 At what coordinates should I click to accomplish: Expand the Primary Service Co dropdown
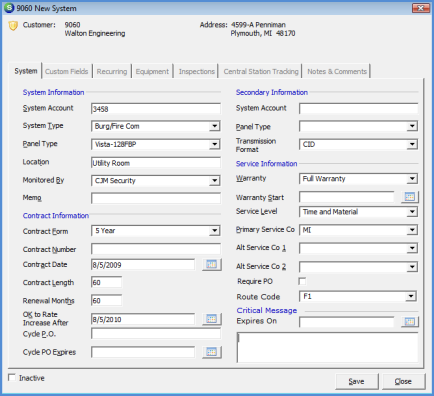coord(412,230)
